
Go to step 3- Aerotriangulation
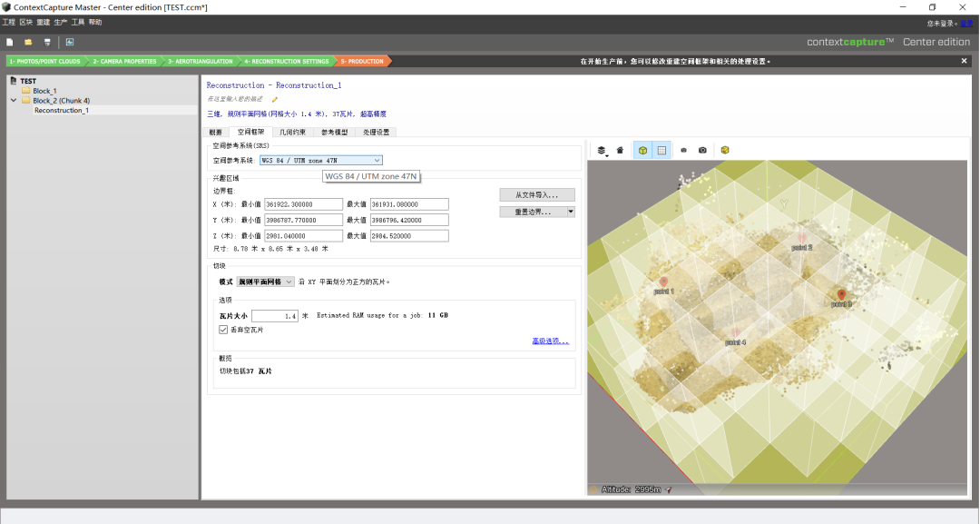[200, 61]
